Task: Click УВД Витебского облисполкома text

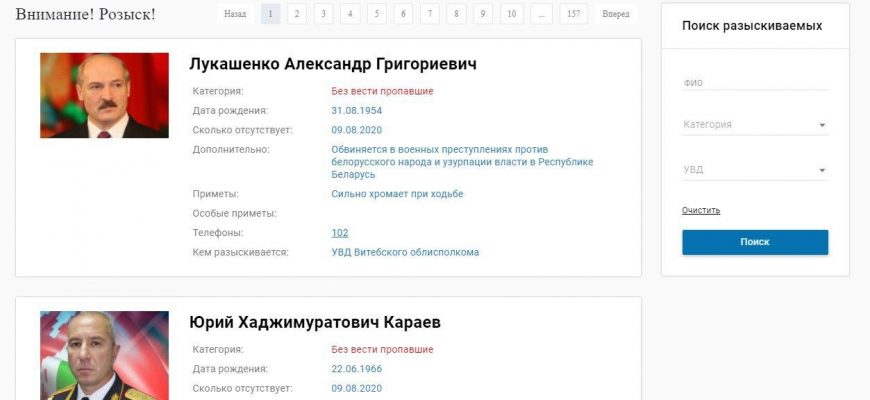Action: tap(405, 252)
